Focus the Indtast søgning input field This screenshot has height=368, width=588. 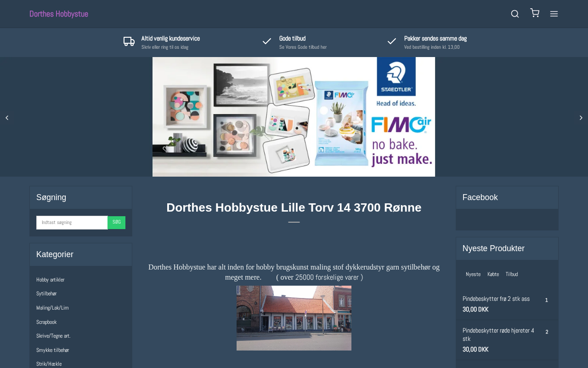(72, 223)
